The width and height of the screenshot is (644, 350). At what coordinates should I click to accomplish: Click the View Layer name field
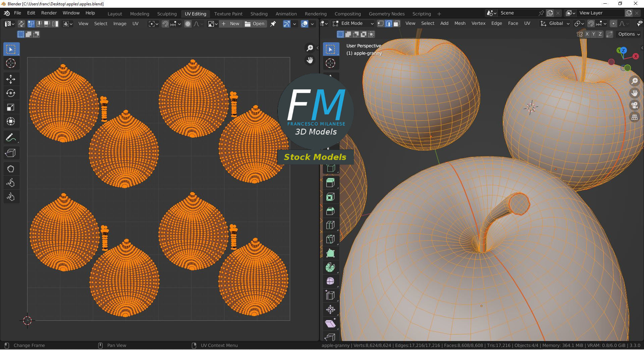[600, 13]
